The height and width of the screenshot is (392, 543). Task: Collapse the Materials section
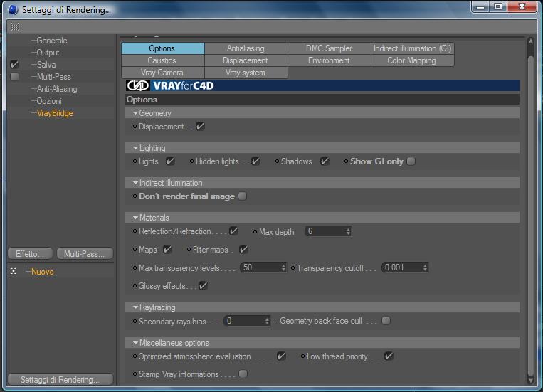click(135, 218)
